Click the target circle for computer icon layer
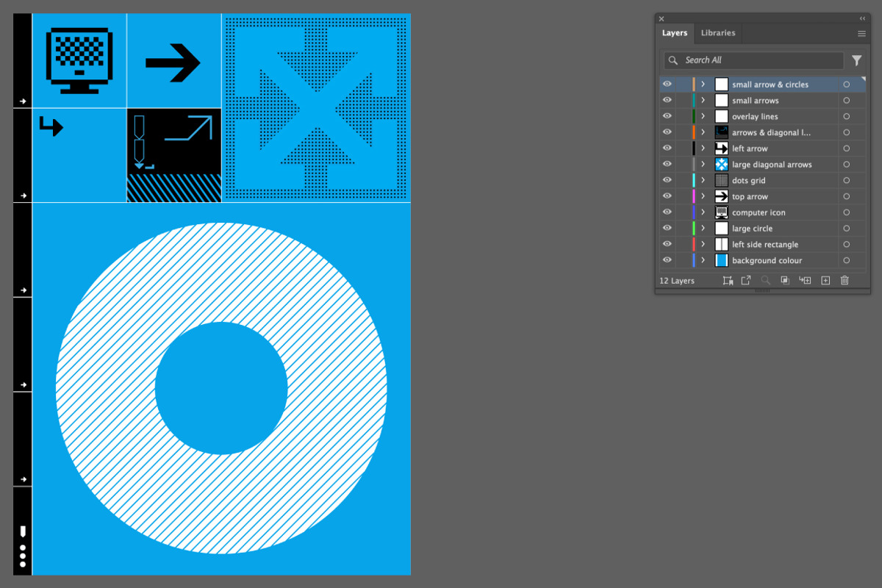 [x=847, y=212]
